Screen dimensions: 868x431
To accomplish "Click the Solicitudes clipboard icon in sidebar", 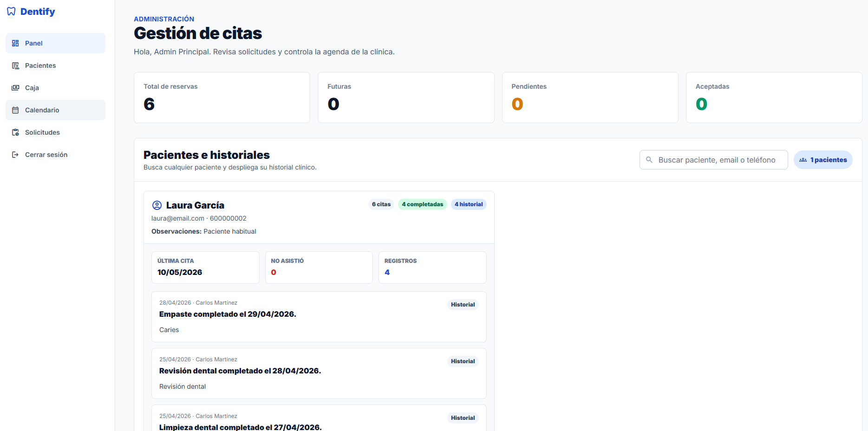I will click(x=15, y=132).
